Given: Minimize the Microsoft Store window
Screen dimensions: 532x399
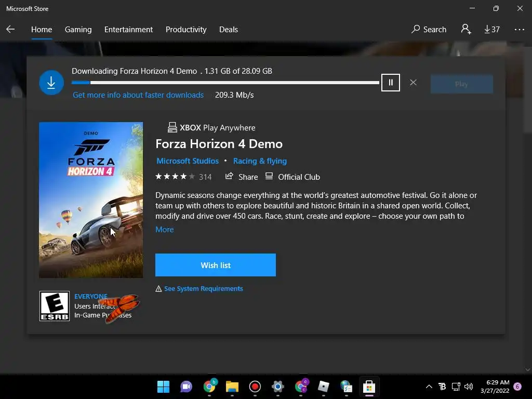Looking at the screenshot, I should [x=472, y=8].
